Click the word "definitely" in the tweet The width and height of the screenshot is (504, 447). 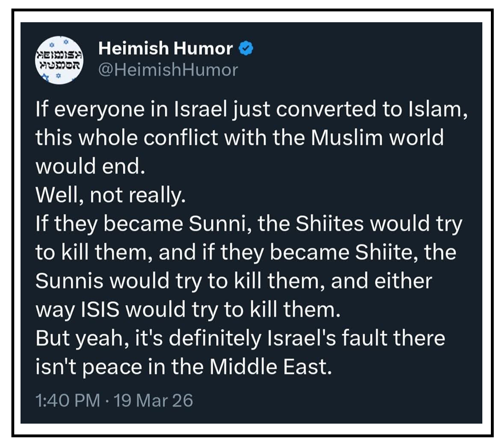coord(209,340)
